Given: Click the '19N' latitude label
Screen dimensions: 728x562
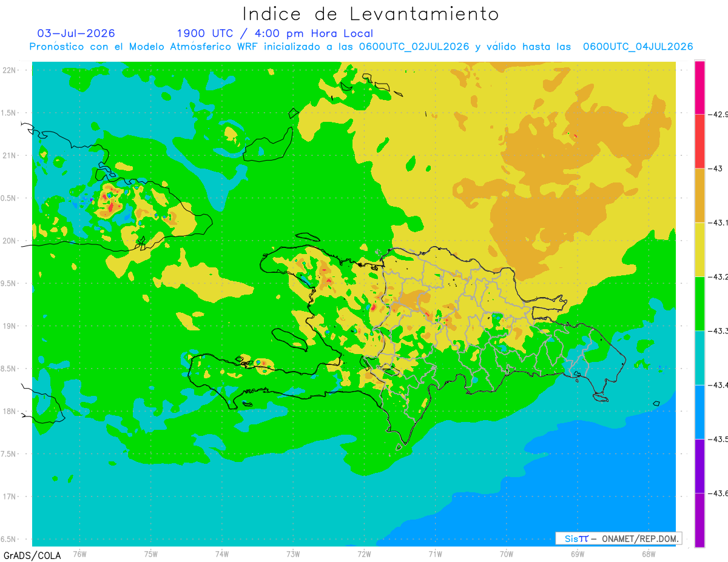Looking at the screenshot, I should click(10, 326).
